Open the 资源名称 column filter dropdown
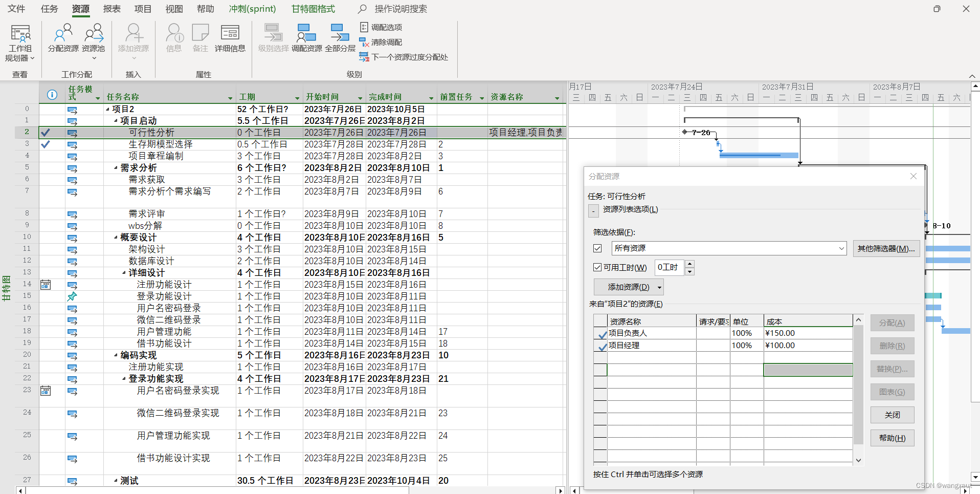 click(x=557, y=98)
